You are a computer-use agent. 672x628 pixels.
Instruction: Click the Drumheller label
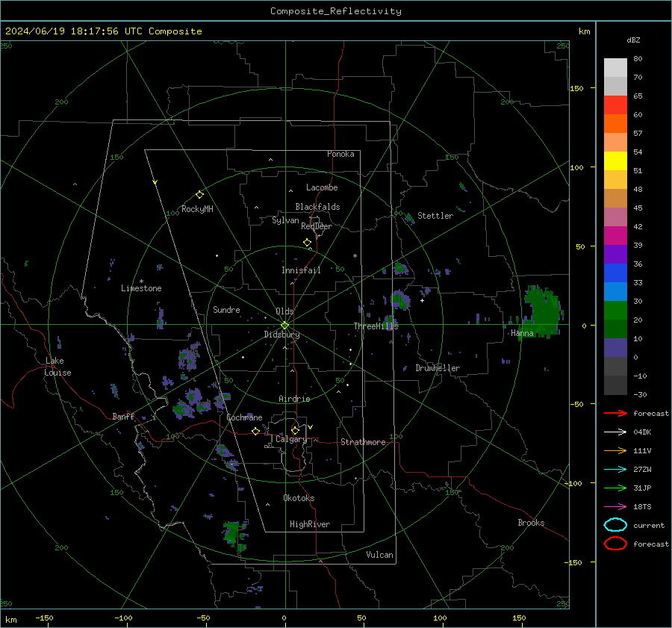pyautogui.click(x=438, y=368)
